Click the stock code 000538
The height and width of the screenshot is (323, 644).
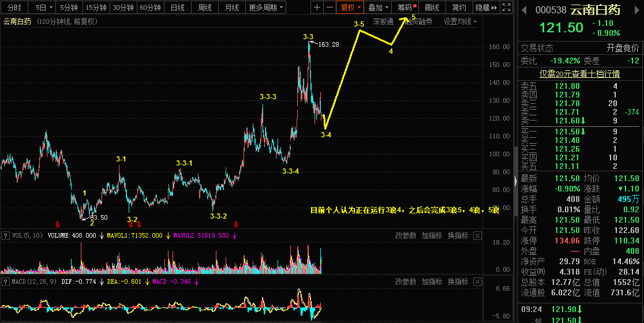pyautogui.click(x=551, y=10)
